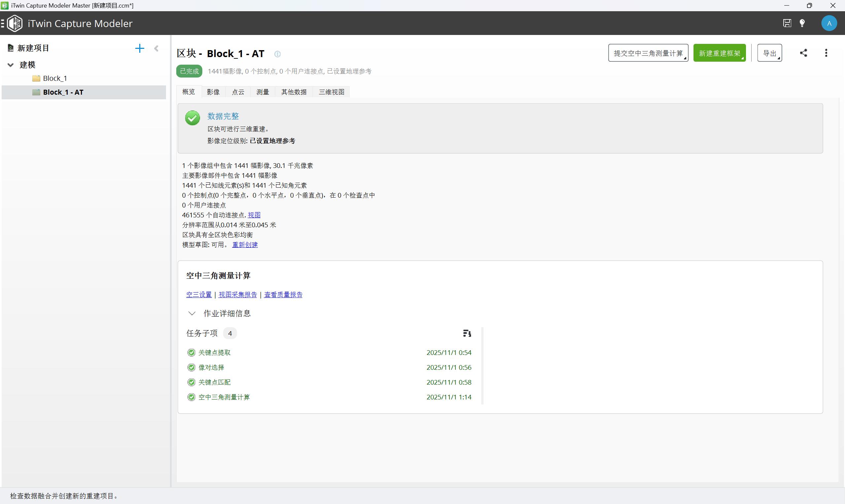Collapse the 作业详细信息 section
845x504 pixels.
point(192,313)
